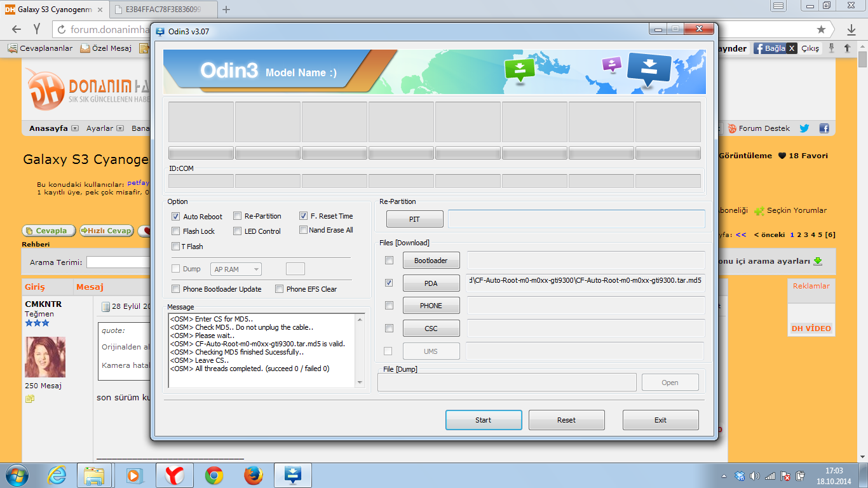Open the browser hamburger menu
868x488 pixels.
(x=778, y=6)
